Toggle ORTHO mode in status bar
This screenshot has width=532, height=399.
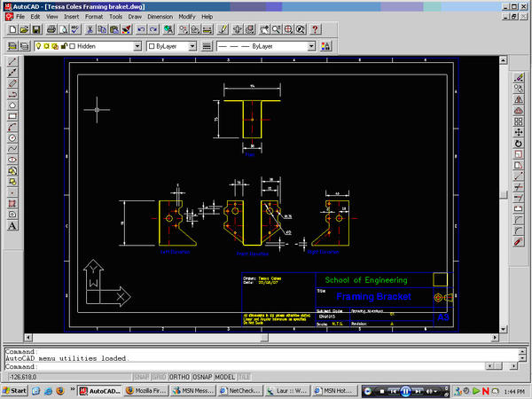pos(179,377)
